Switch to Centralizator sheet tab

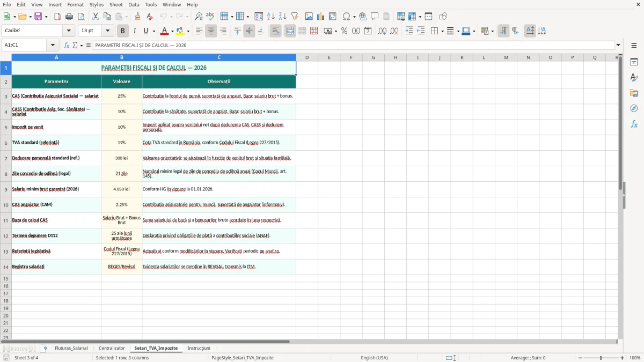112,348
